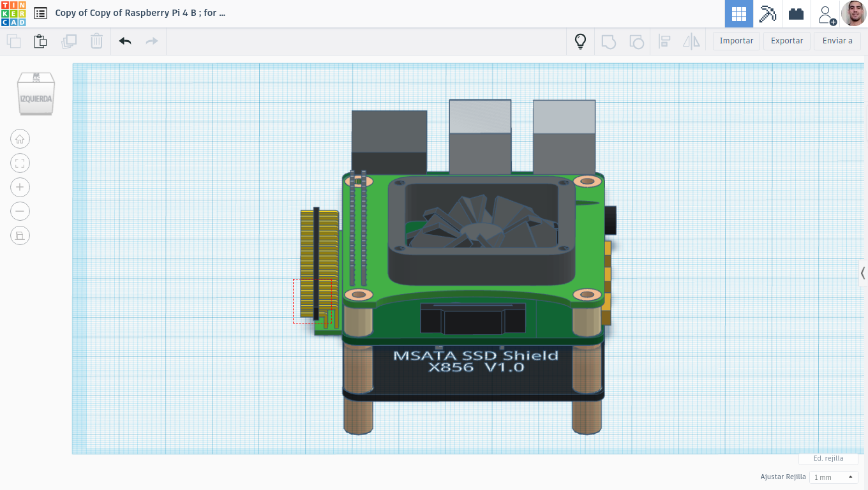
Task: Open the user profile avatar
Action: click(x=853, y=13)
